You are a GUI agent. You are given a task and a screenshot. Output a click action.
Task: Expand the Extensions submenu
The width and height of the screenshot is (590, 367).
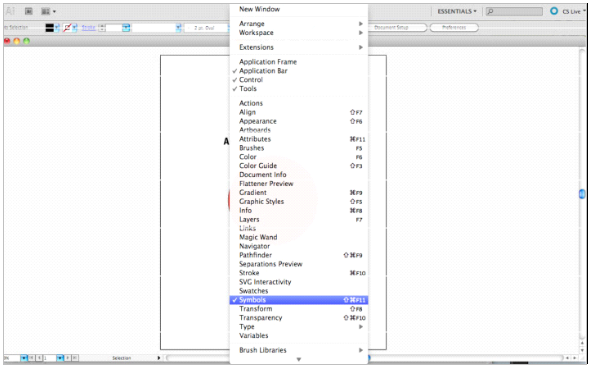[x=299, y=47]
